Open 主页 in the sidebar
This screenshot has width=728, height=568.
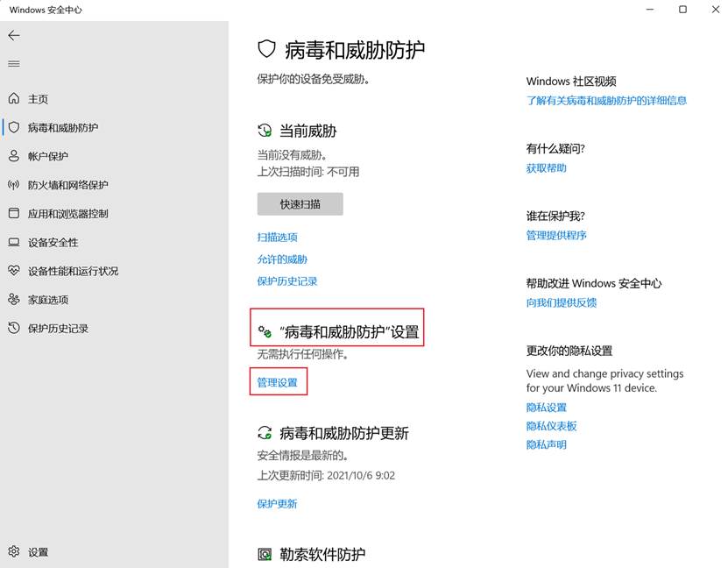[x=38, y=99]
